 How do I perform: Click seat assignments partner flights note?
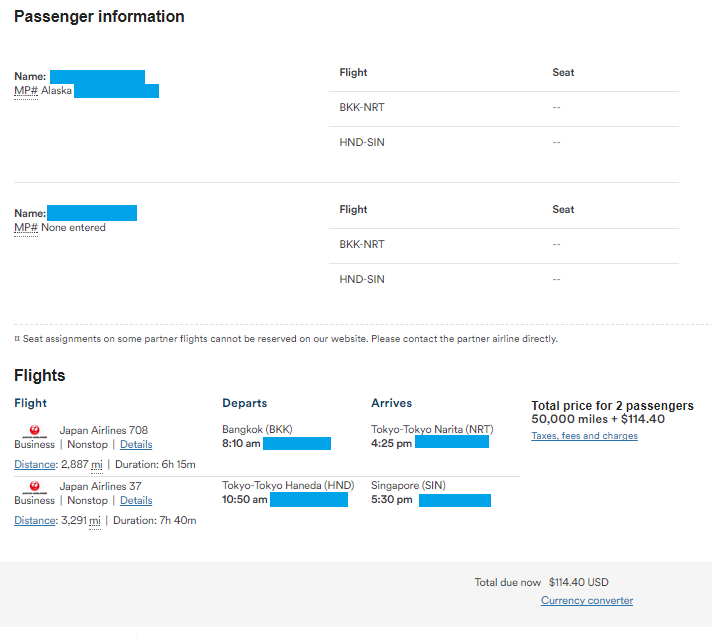tap(286, 339)
